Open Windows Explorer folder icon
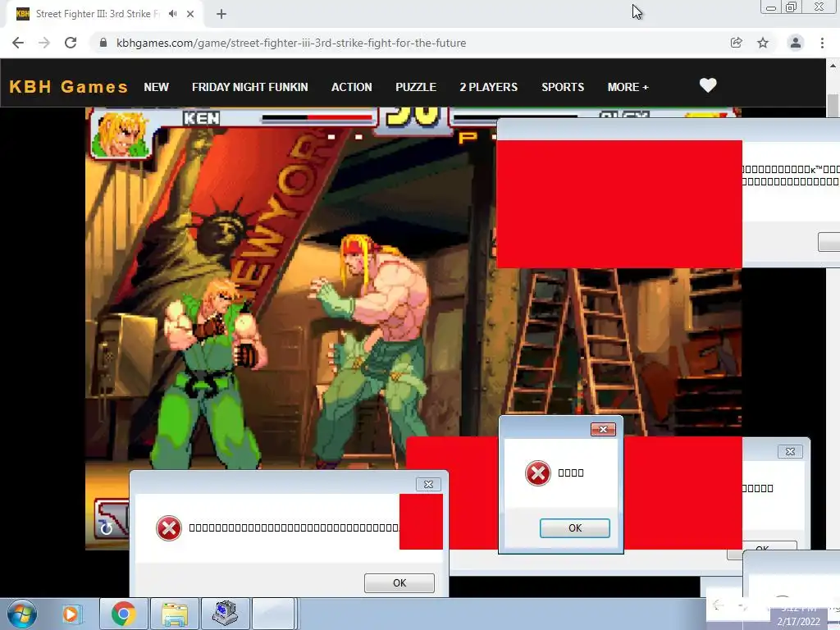 [x=175, y=614]
